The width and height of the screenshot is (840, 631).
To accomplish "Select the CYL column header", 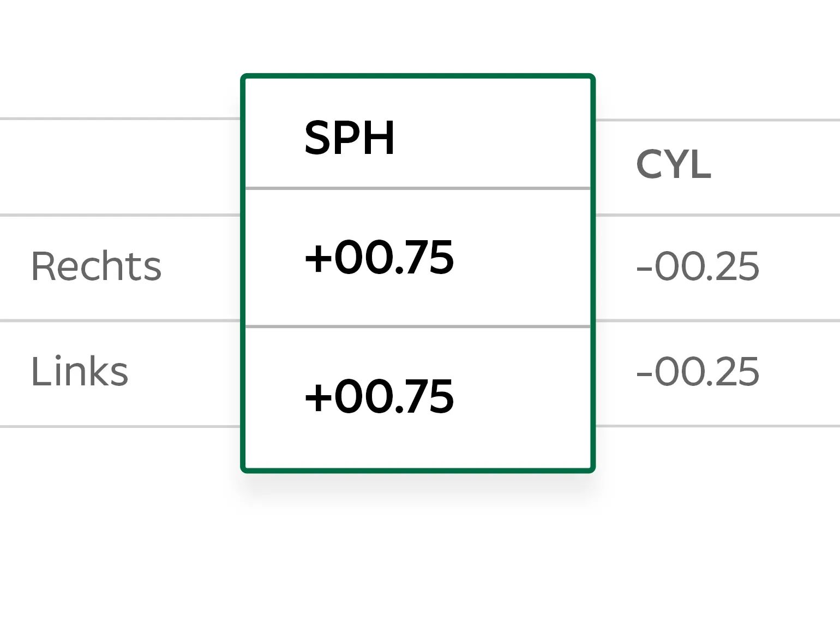I will [x=674, y=164].
